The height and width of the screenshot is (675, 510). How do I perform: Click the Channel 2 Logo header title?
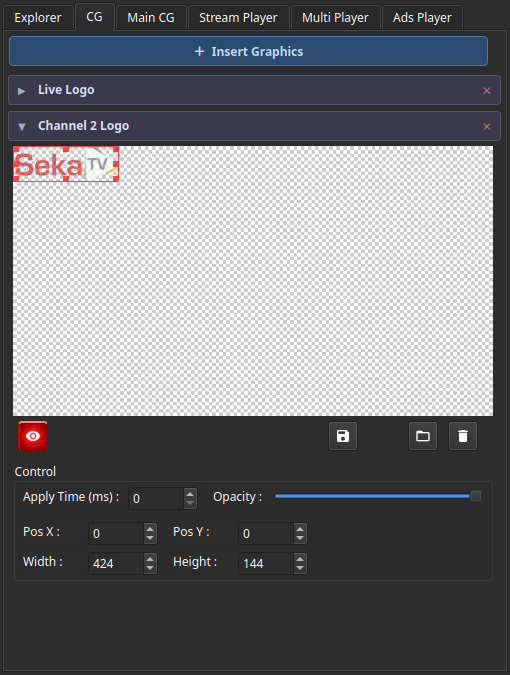point(83,126)
